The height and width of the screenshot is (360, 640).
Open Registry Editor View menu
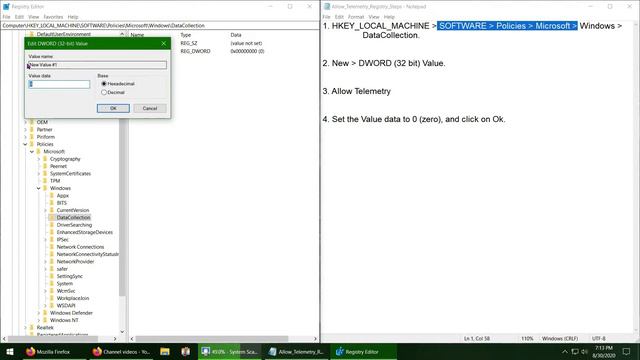tap(33, 17)
